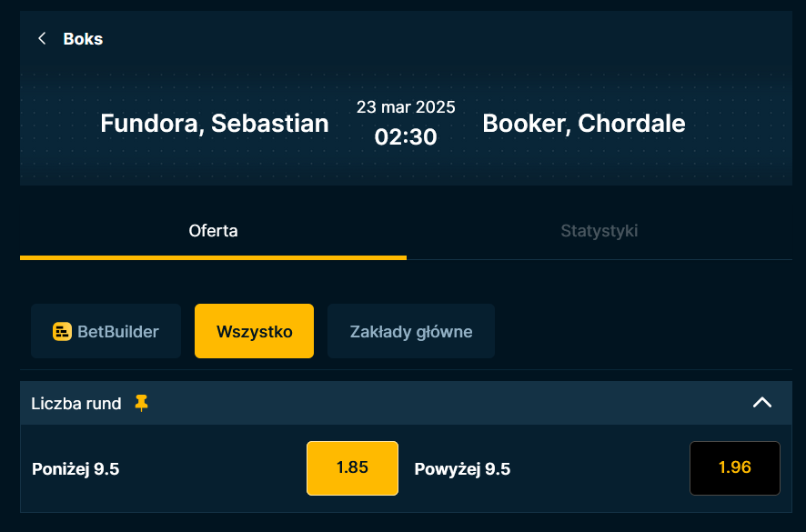Open the BetBuilder filter
This screenshot has width=806, height=532.
[x=106, y=331]
